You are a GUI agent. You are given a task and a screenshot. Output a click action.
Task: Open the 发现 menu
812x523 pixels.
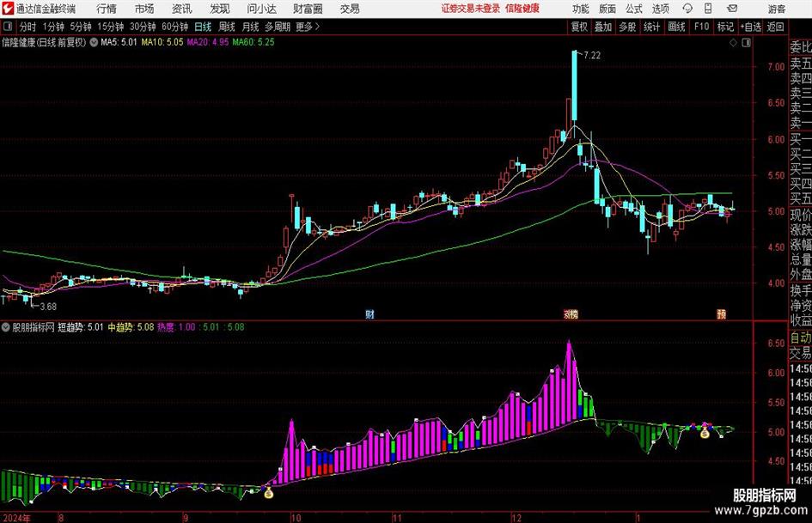coord(220,9)
